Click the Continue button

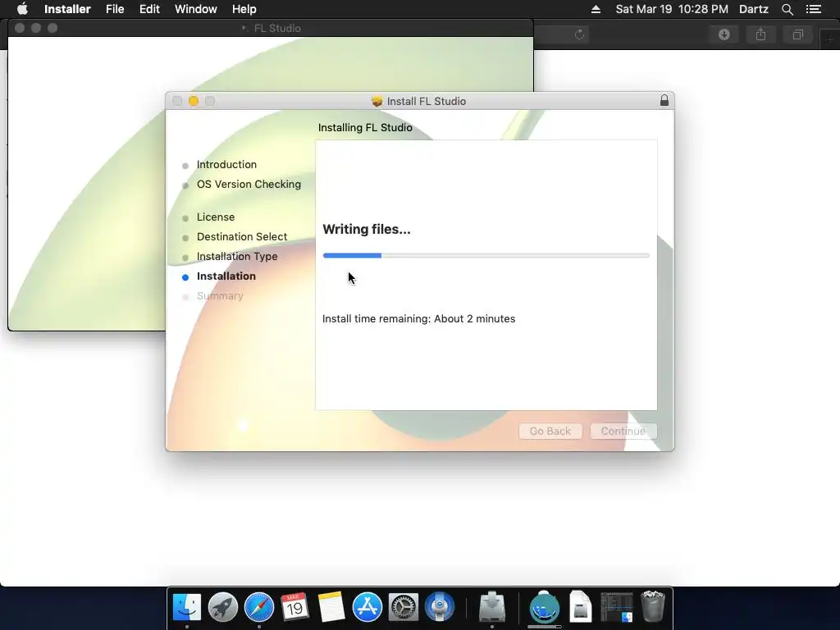pos(623,431)
